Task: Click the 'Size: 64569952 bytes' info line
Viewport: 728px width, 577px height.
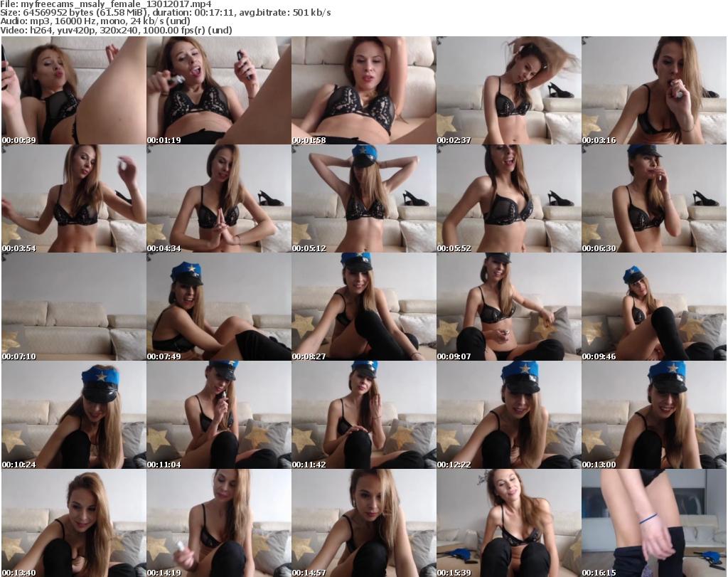Action: coord(165,13)
